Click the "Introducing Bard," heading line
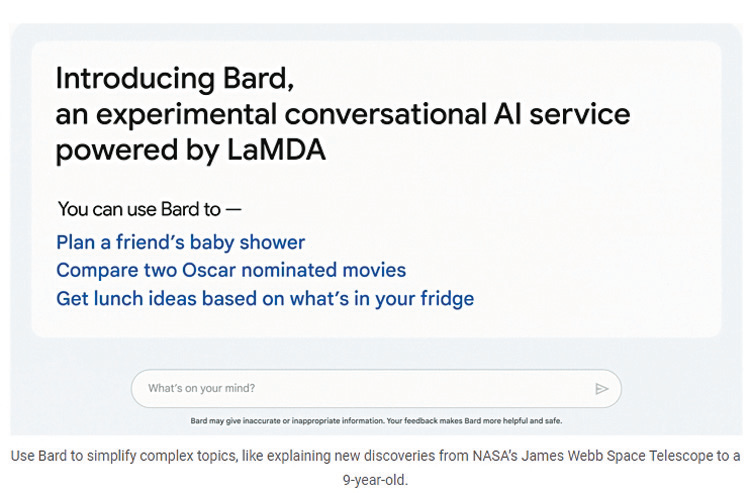This screenshot has height=493, width=750. point(174,77)
